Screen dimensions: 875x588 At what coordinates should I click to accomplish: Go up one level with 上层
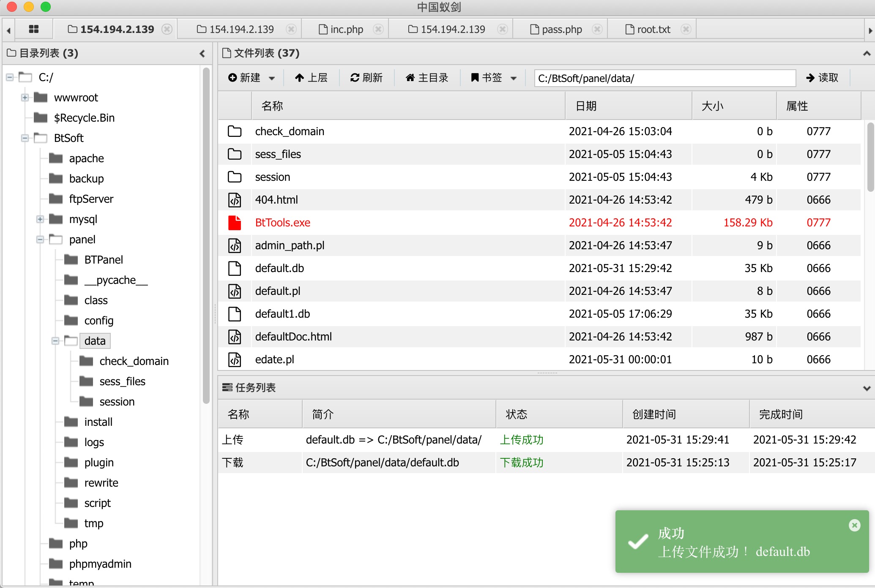click(311, 78)
